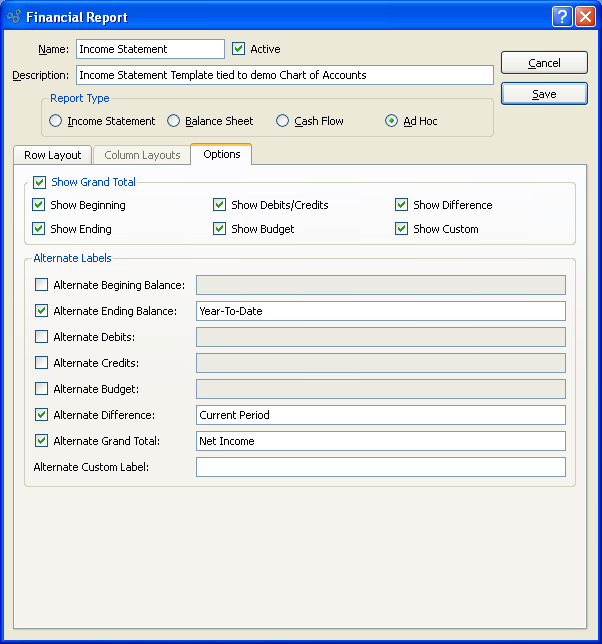Select Cash Flow report type
Image resolution: width=602 pixels, height=644 pixels.
(283, 121)
